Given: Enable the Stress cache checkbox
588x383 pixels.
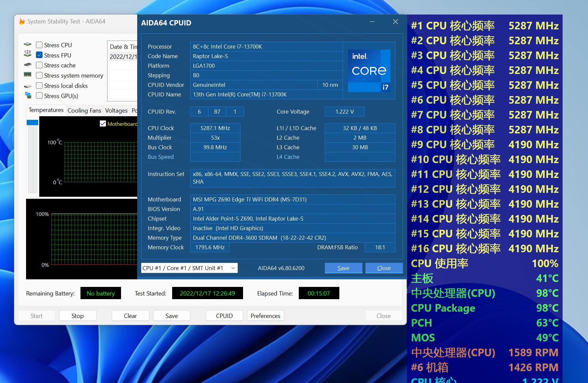Looking at the screenshot, I should (39, 65).
